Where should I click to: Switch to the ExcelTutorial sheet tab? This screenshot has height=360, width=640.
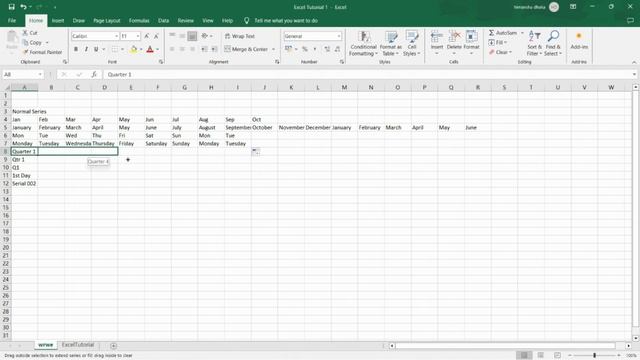[x=78, y=345]
